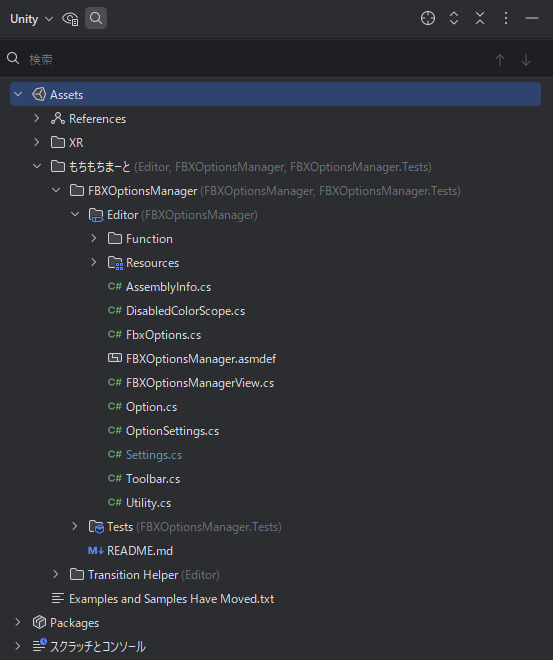Expand the Resources folder

tap(94, 262)
